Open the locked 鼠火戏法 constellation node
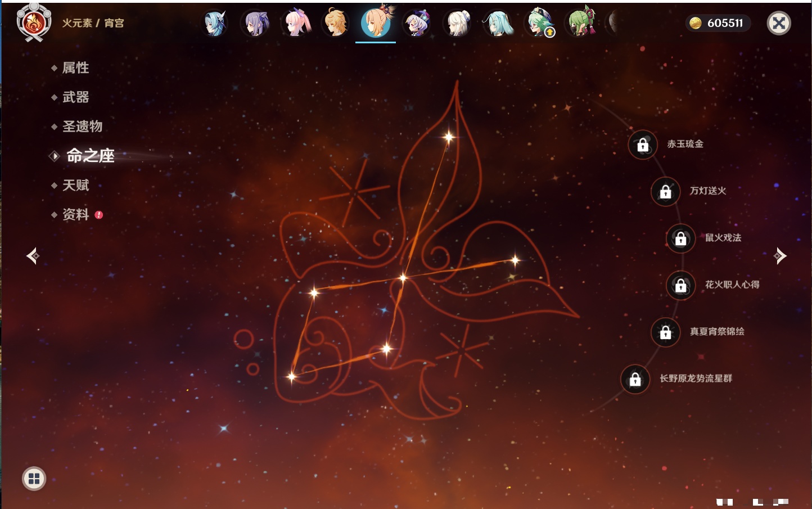Screen dimensions: 812x509 click(681, 238)
